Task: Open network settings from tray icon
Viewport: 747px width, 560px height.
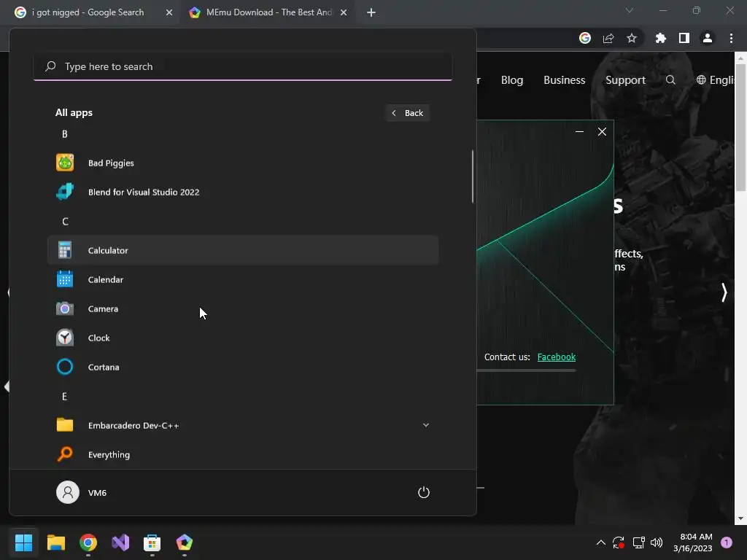Action: (x=638, y=542)
